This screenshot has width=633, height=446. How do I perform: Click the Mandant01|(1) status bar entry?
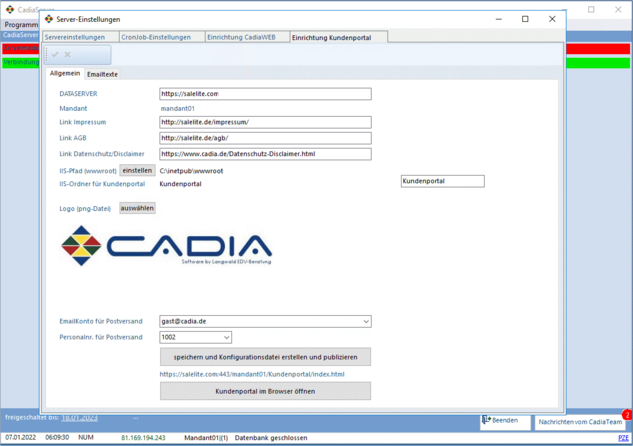coord(206,438)
